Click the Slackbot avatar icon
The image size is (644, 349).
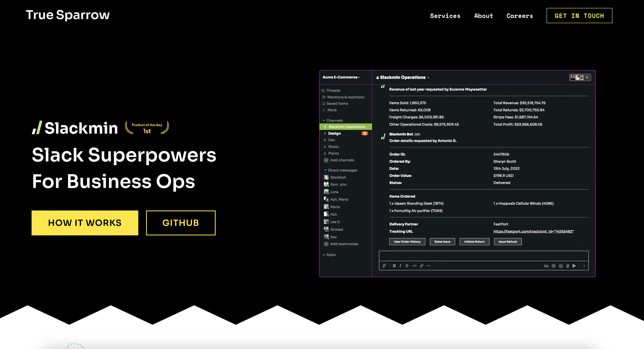pos(326,177)
